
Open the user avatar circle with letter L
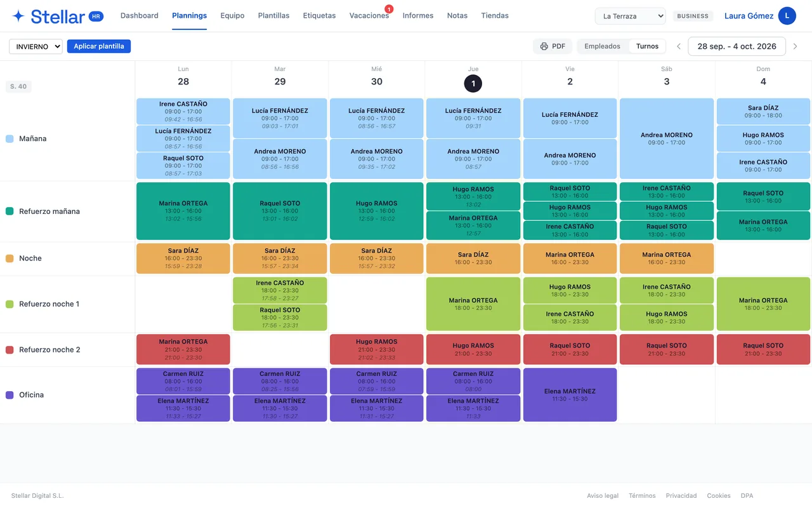point(787,16)
